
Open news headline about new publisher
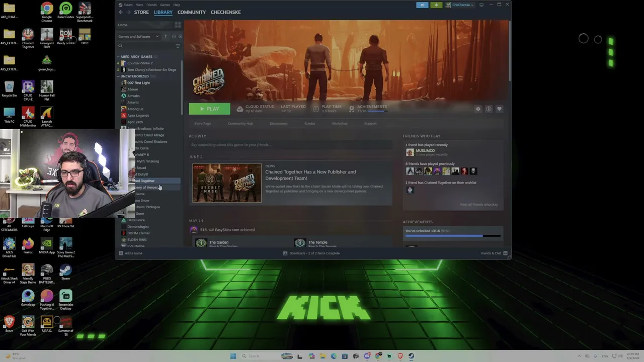pos(310,175)
